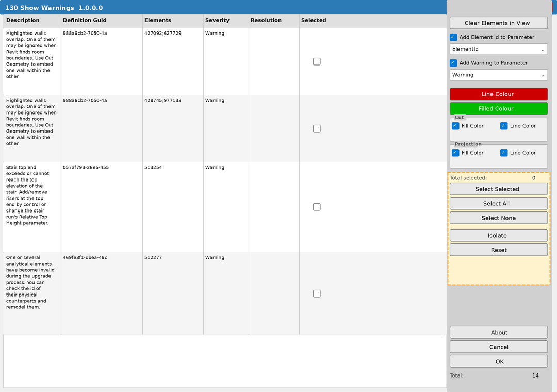Disable Add Warning to Parameter
The height and width of the screenshot is (392, 557).
click(x=453, y=62)
